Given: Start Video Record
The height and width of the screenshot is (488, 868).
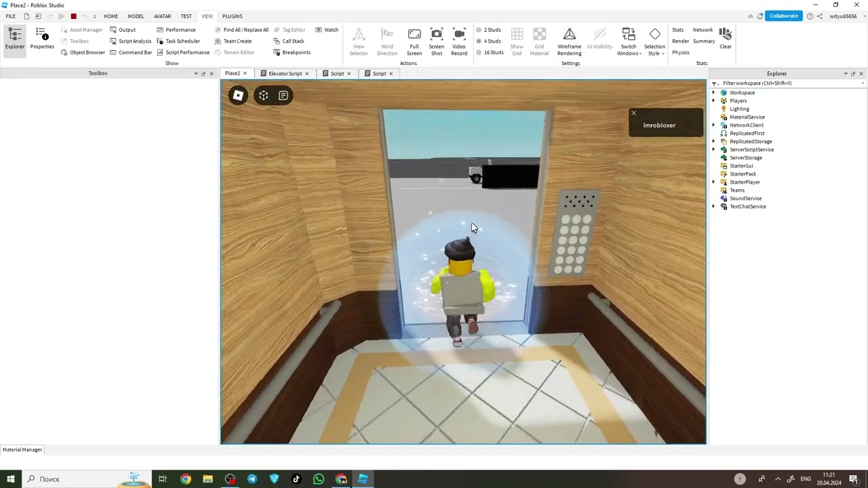Looking at the screenshot, I should [x=459, y=42].
